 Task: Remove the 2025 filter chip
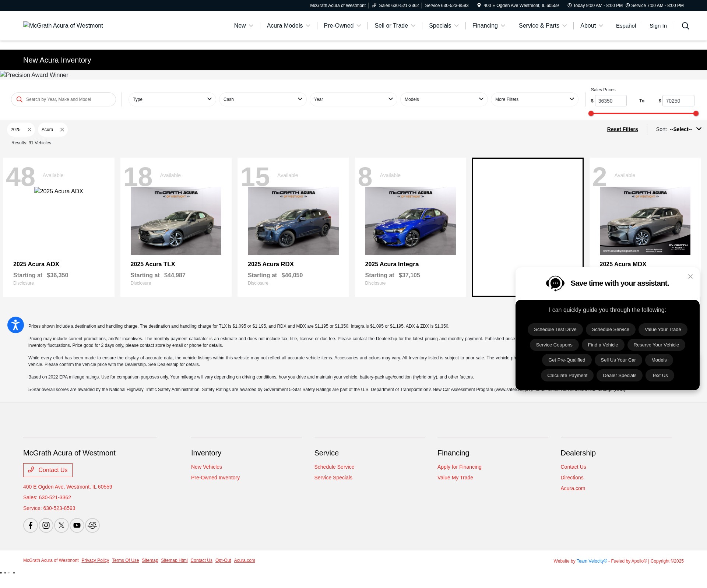click(x=29, y=130)
